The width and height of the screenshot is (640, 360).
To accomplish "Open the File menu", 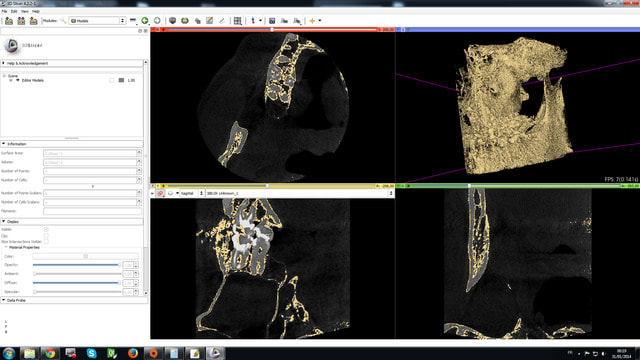I will [x=4, y=11].
